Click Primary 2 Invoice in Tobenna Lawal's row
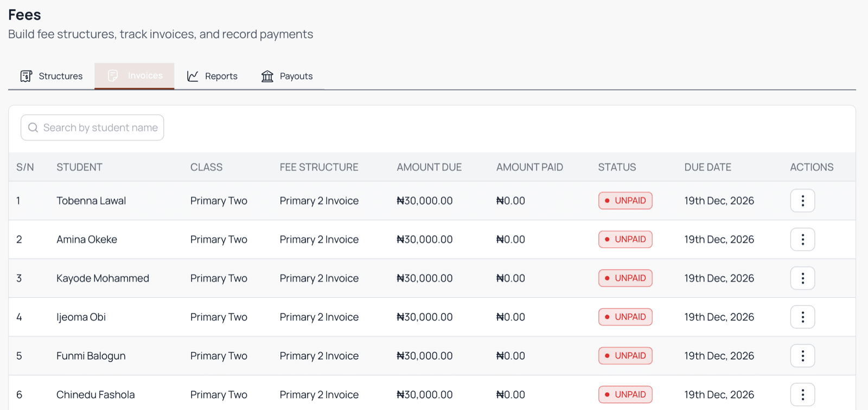This screenshot has height=410, width=868. [x=319, y=201]
